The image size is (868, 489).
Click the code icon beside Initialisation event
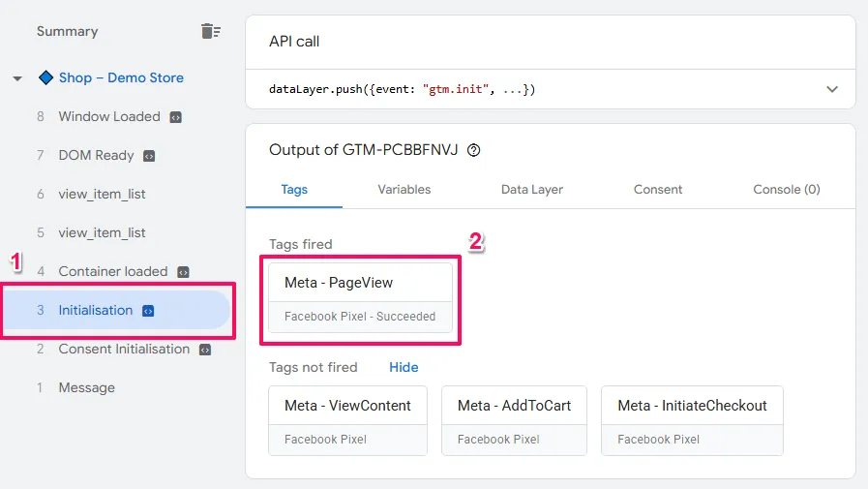[148, 311]
